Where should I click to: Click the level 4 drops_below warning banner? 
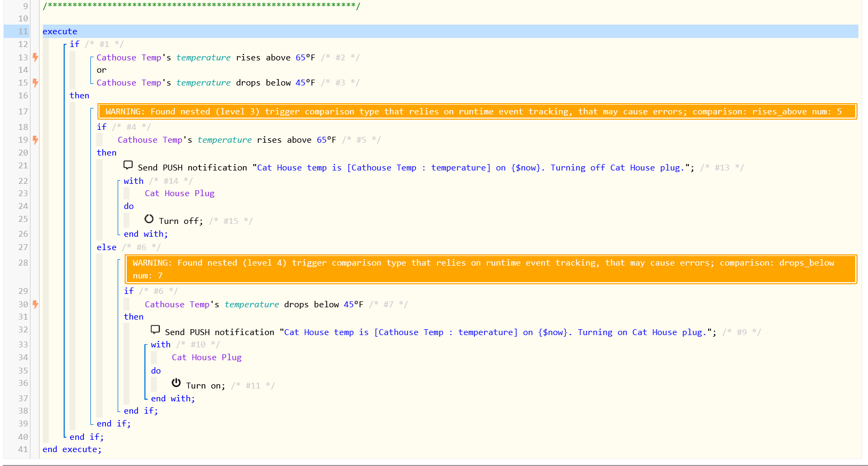490,269
